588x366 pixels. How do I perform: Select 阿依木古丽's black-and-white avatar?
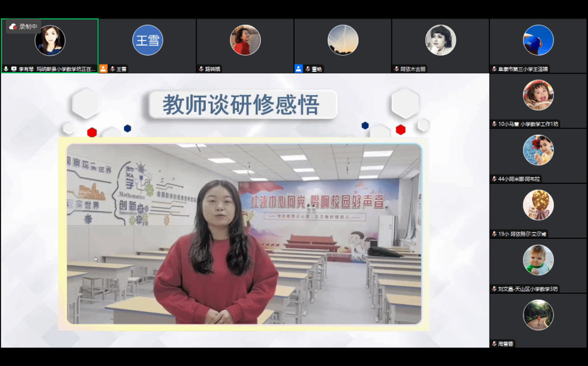[440, 40]
